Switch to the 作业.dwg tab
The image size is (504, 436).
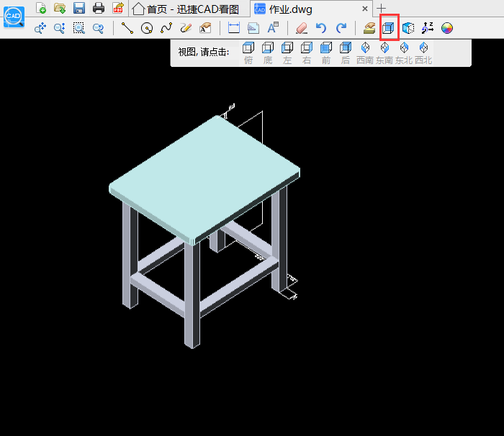pos(289,9)
